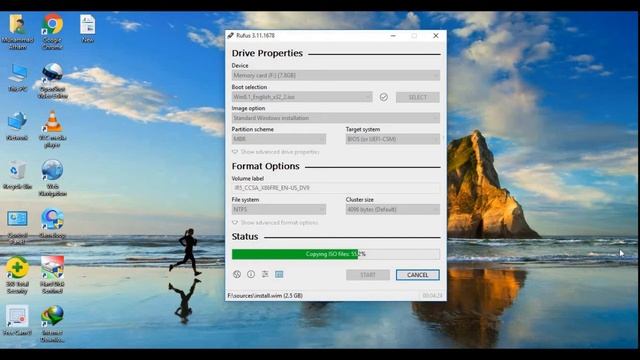Expand Show advanced drive properties
Screen dimensions: 640x360
click(x=276, y=152)
